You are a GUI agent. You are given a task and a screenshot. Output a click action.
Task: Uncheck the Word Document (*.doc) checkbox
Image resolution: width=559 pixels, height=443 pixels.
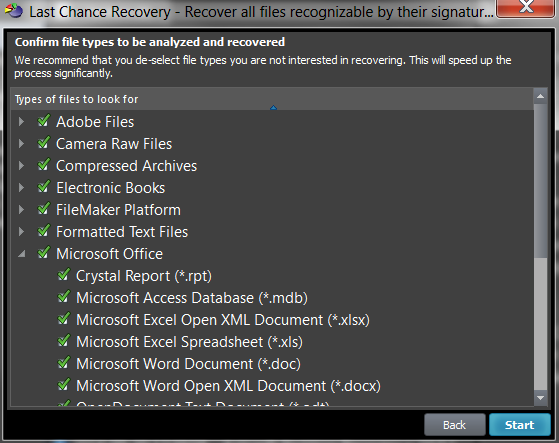pos(64,363)
